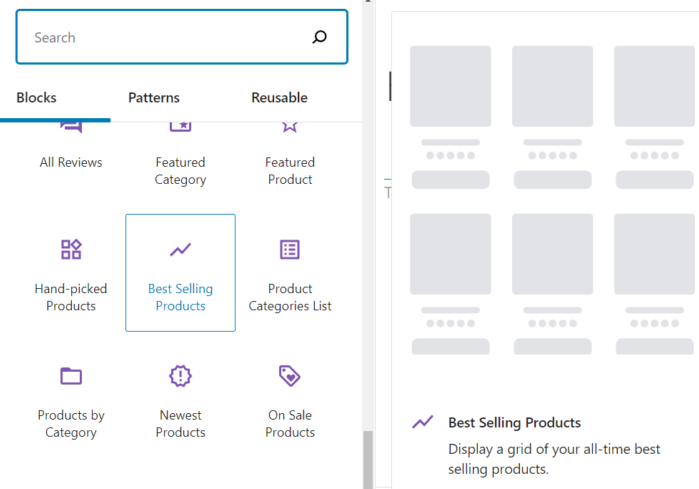Click the Best Selling Products preview title
699x489 pixels.
[514, 423]
